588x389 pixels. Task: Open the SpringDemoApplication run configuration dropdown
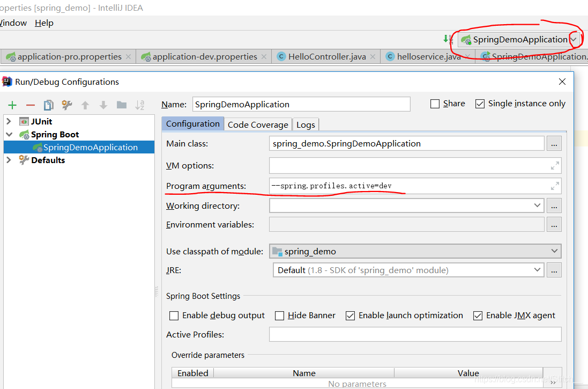tap(574, 39)
